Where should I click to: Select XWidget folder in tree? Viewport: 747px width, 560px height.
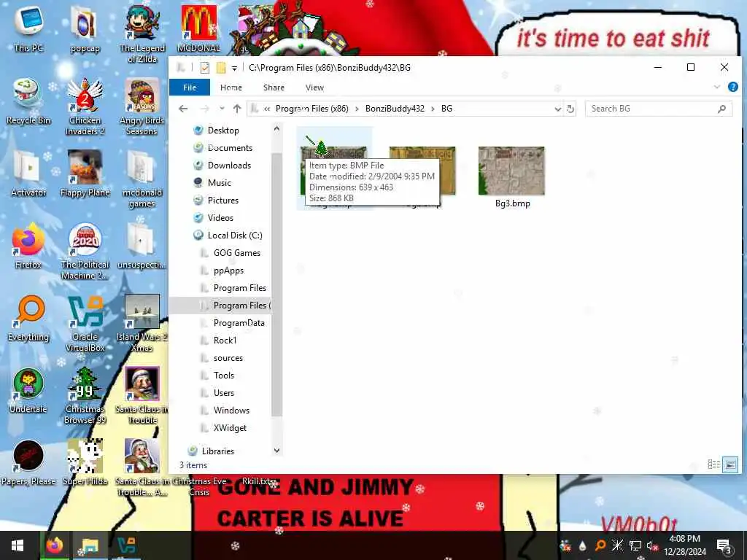point(230,427)
